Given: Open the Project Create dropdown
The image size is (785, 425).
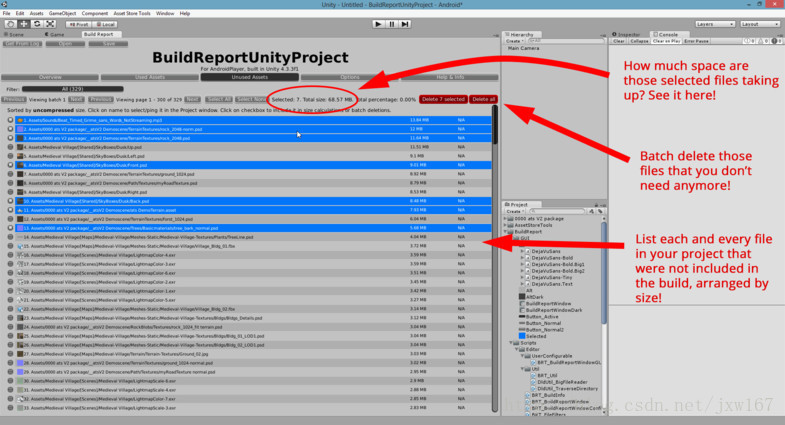Looking at the screenshot, I should tap(514, 212).
